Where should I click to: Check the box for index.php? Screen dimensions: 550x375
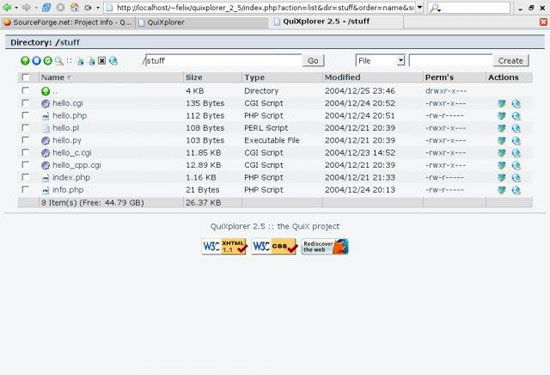tap(25, 177)
